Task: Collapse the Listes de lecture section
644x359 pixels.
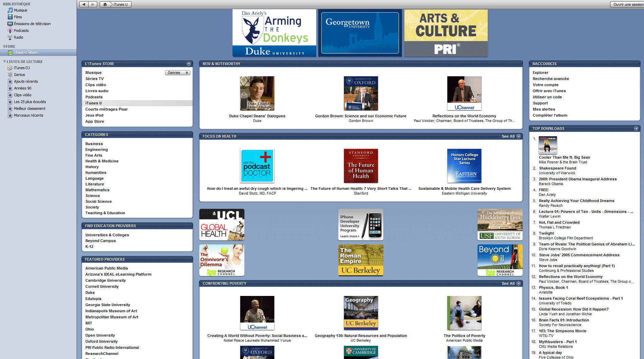Action: click(4, 62)
